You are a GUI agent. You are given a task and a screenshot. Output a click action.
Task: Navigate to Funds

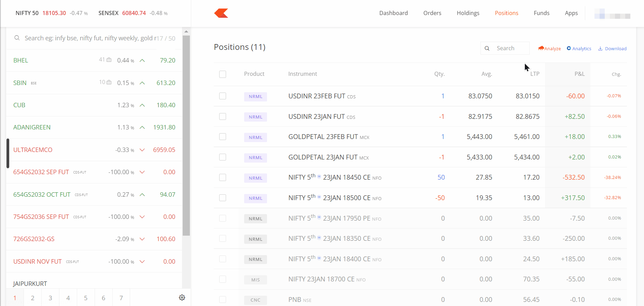(x=542, y=13)
